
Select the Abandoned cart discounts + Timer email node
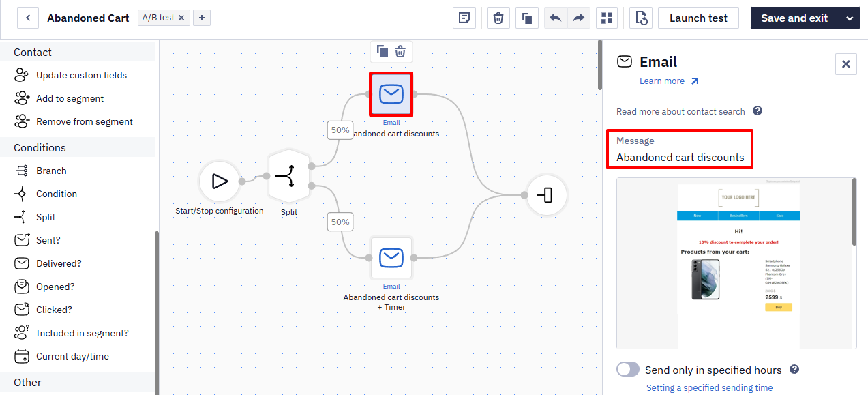point(391,258)
